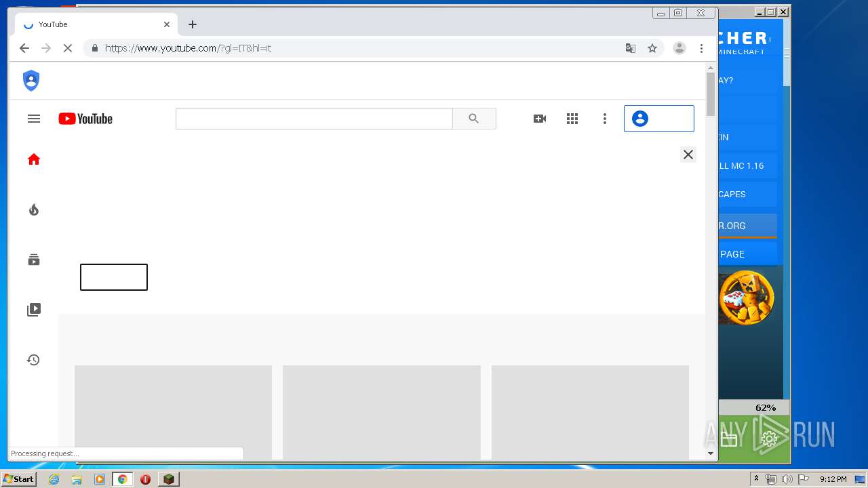868x488 pixels.
Task: Click the launcher's 62% progress bar
Action: [x=754, y=407]
